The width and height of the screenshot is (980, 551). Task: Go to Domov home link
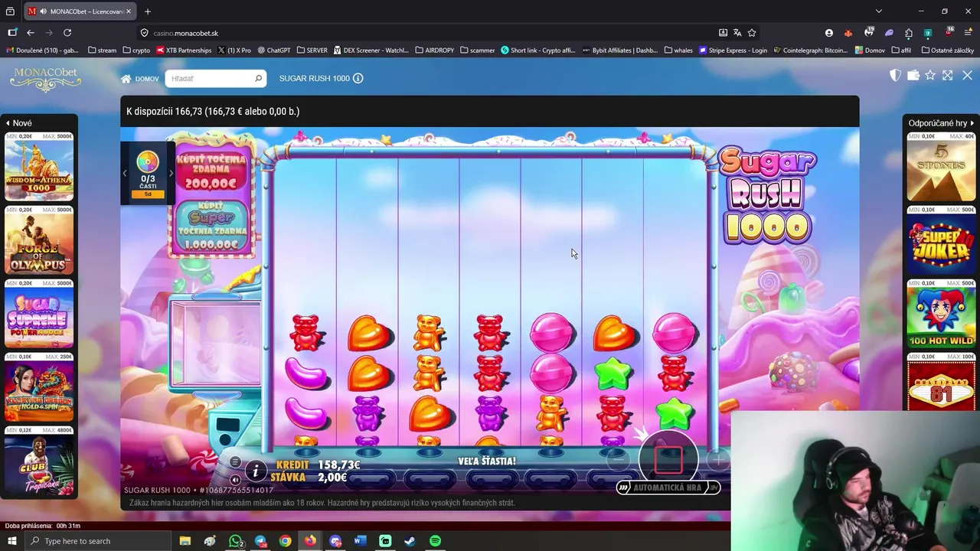click(x=140, y=79)
